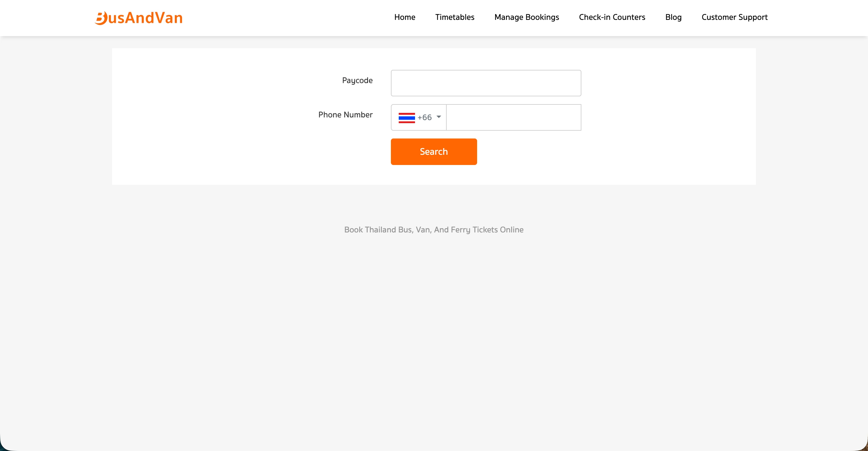Open the Home page
Viewport: 868px width, 451px height.
(x=405, y=17)
